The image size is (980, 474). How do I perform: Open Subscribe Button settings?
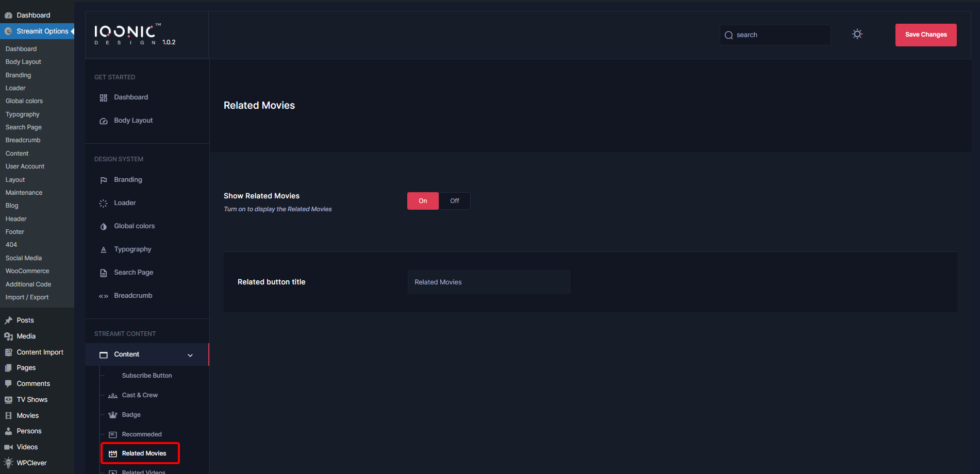click(147, 376)
